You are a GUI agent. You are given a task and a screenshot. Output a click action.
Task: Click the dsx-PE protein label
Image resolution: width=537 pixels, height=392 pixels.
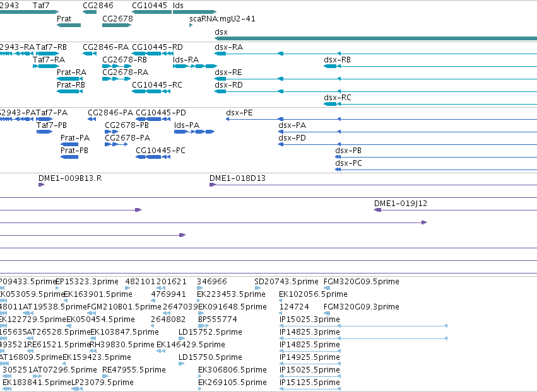tap(239, 113)
